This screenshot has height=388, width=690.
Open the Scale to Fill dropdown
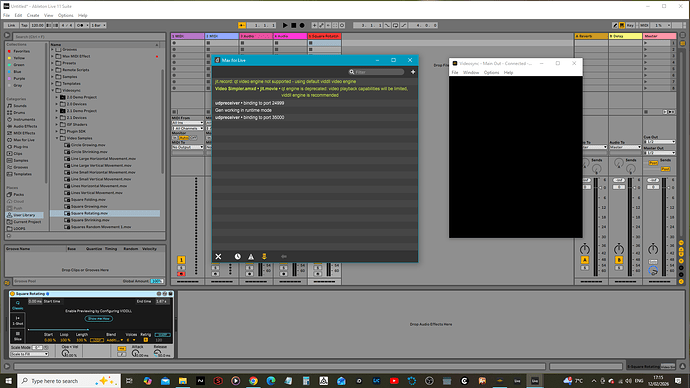click(29, 354)
